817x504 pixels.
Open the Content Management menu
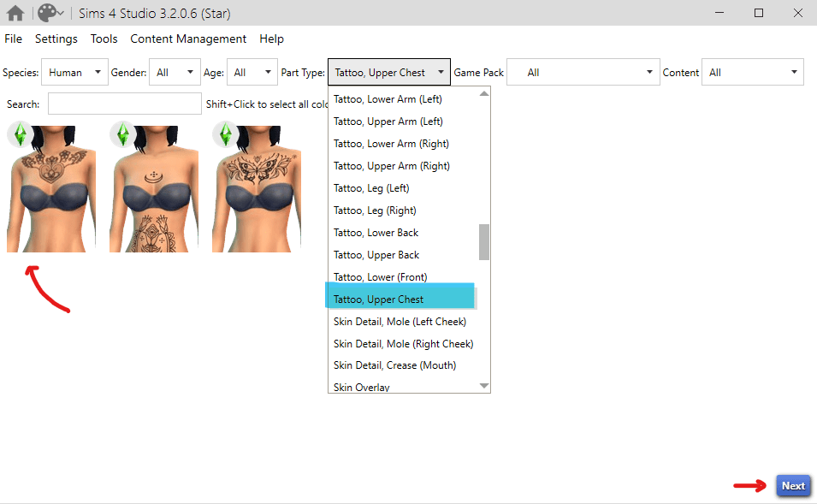[188, 39]
